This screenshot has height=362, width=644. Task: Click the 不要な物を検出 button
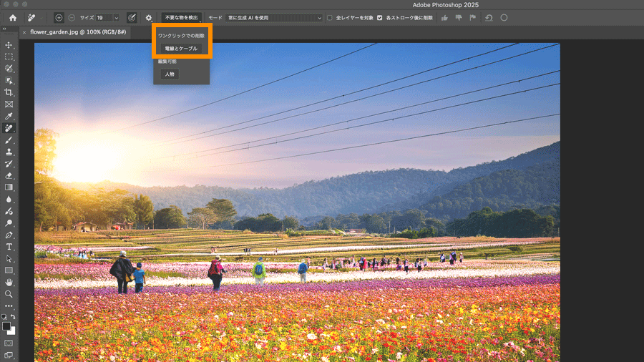point(182,18)
